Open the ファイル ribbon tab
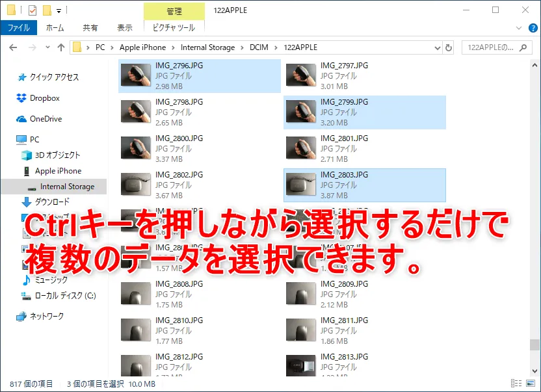The image size is (541, 392). 19,27
